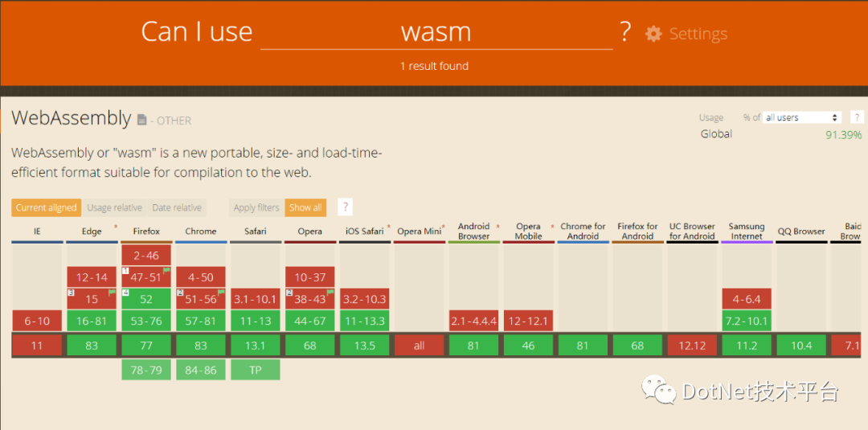Select the Firefox 2-46 cell
Viewport: 868px width, 430px height.
coord(146,255)
